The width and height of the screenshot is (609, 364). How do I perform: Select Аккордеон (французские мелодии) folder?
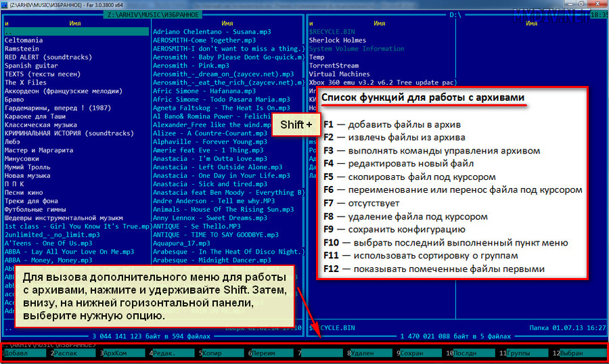pyautogui.click(x=64, y=91)
